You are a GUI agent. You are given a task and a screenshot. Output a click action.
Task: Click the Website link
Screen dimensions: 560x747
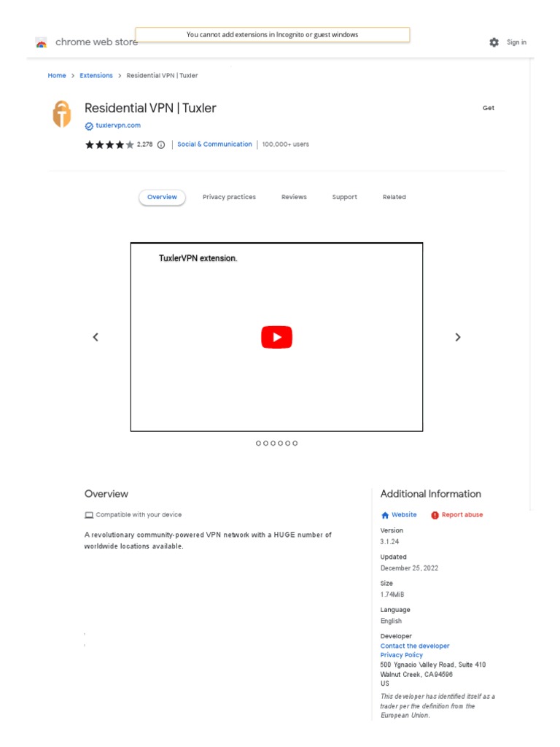point(404,515)
